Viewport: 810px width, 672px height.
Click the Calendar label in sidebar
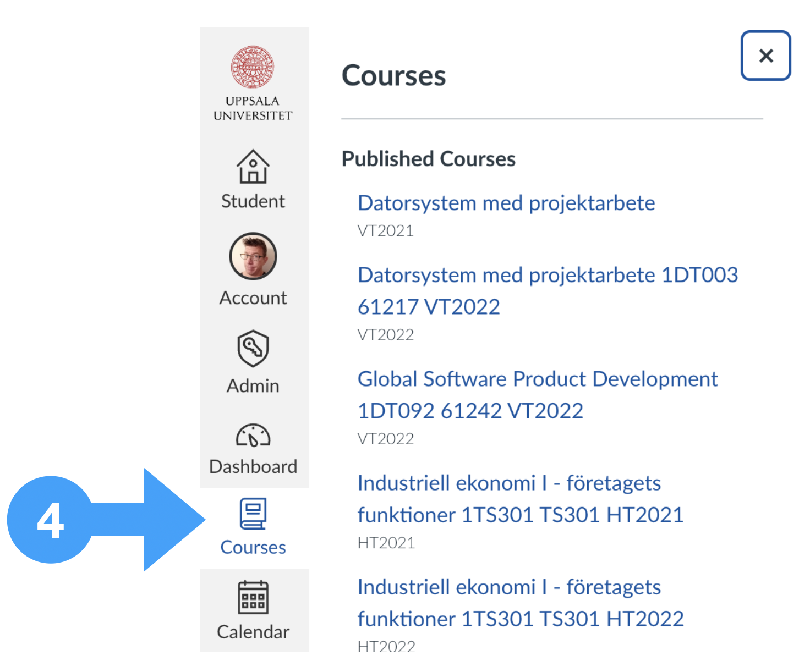pyautogui.click(x=253, y=632)
